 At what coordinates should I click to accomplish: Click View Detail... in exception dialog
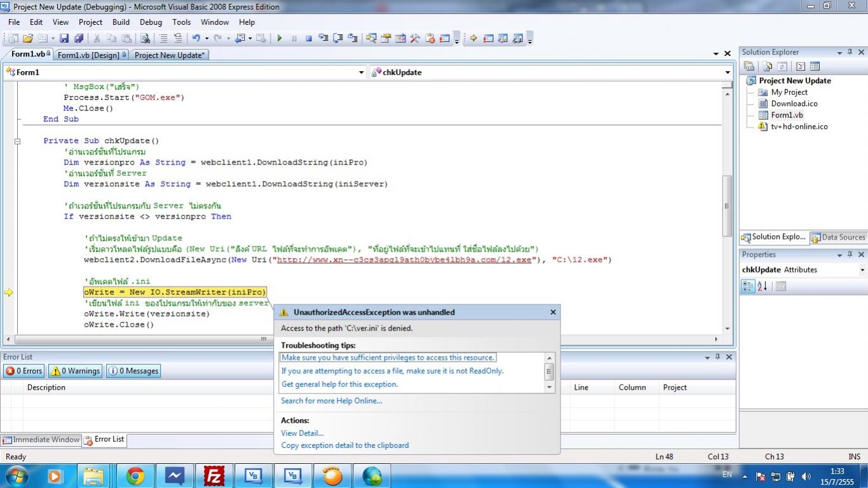(x=302, y=433)
